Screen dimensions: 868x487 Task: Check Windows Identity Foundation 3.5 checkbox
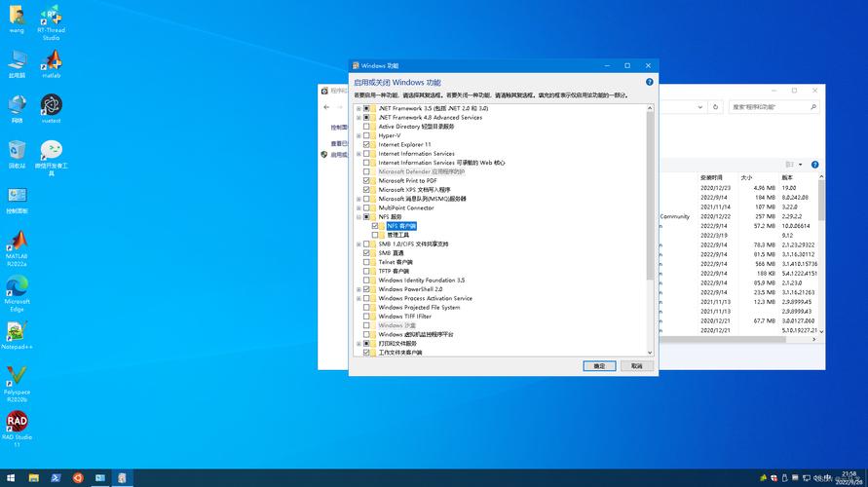pyautogui.click(x=366, y=281)
